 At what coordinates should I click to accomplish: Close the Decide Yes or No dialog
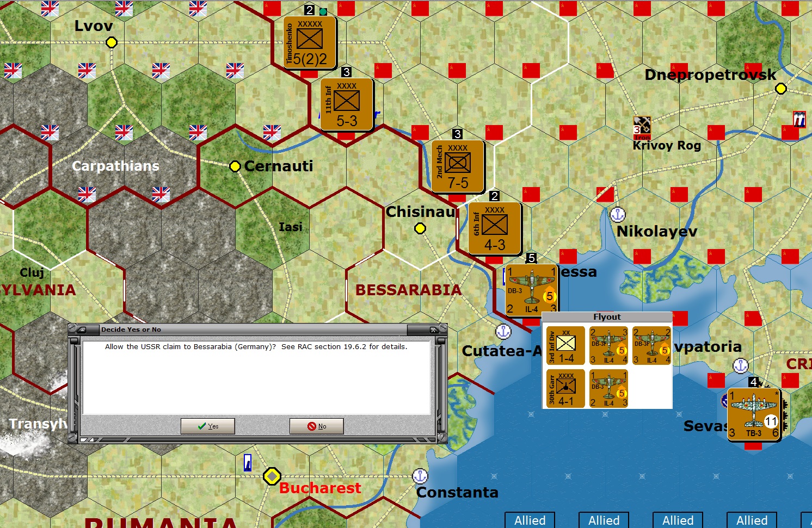(433, 330)
